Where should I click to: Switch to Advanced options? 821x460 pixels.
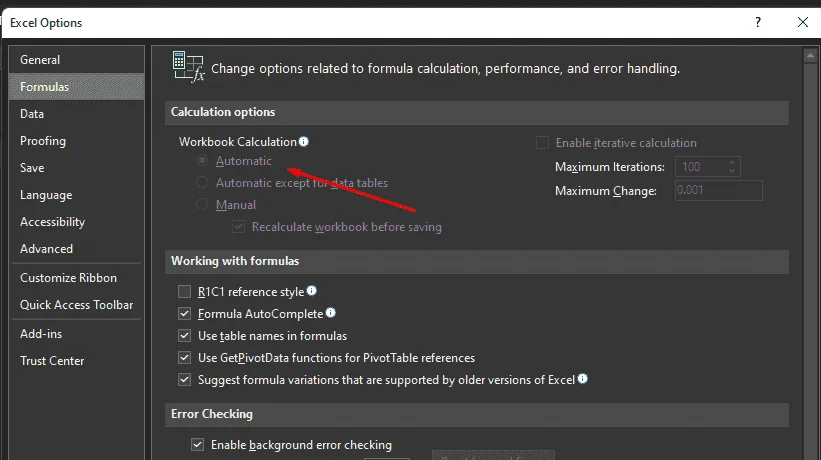[x=76, y=249]
